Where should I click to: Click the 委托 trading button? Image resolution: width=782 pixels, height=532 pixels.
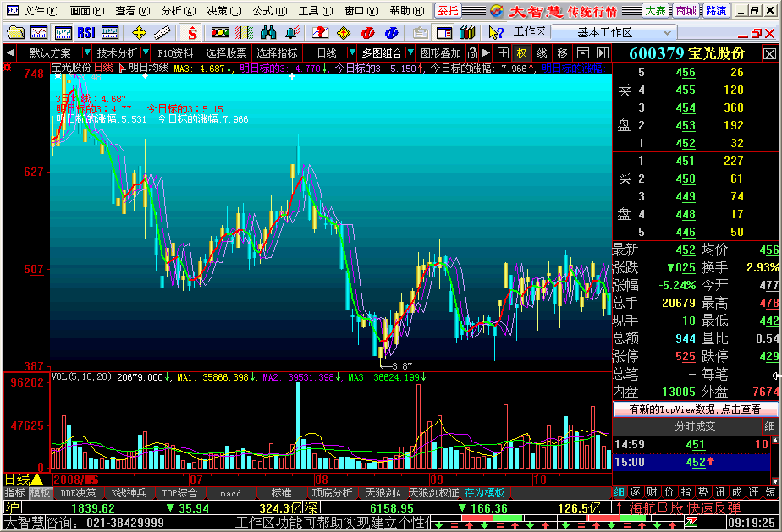point(448,10)
